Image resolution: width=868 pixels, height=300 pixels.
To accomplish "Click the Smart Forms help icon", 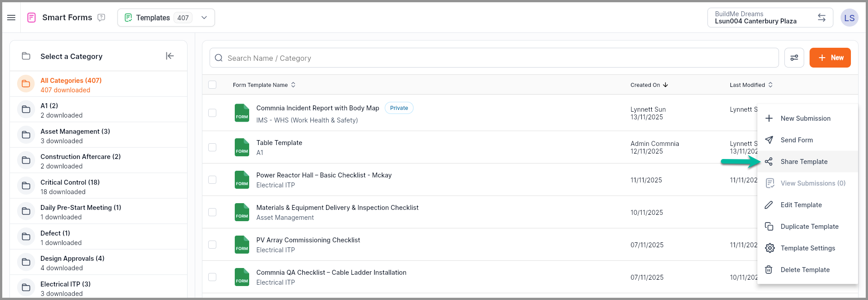I will 101,18.
